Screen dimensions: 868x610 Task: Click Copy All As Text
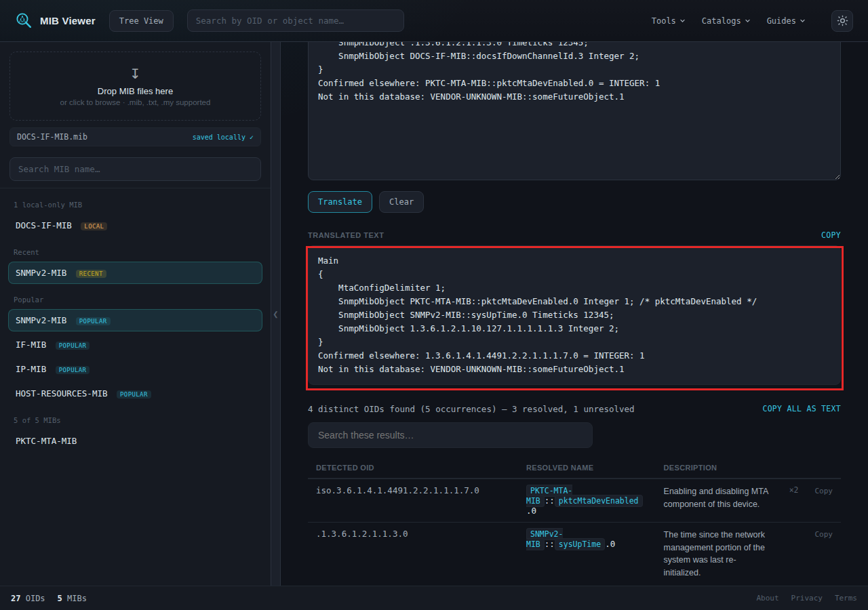point(802,409)
